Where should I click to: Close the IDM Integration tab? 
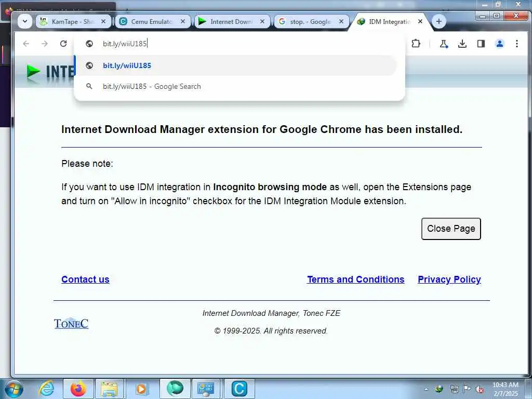pos(420,21)
